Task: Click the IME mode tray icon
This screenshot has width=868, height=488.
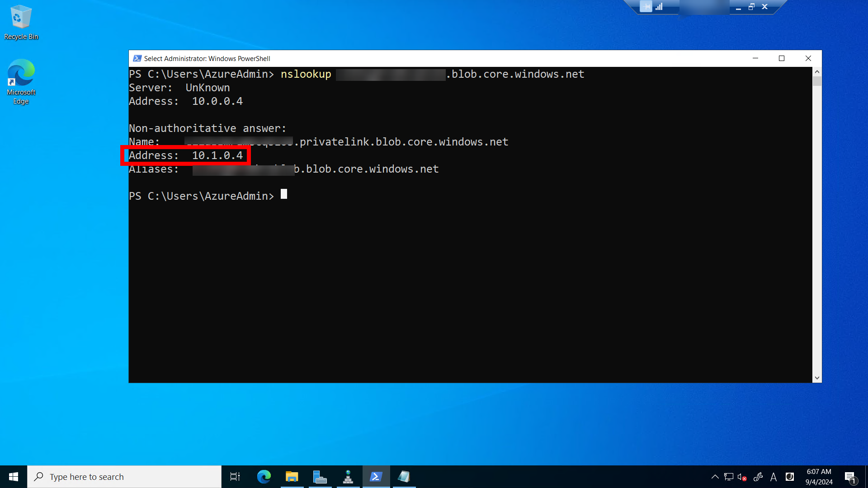Action: [x=790, y=477]
